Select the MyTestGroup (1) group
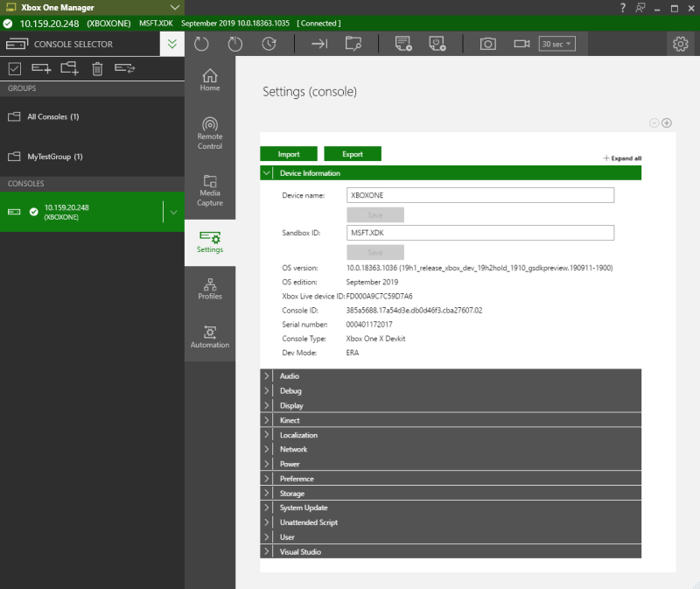Image resolution: width=700 pixels, height=589 pixels. click(x=92, y=157)
